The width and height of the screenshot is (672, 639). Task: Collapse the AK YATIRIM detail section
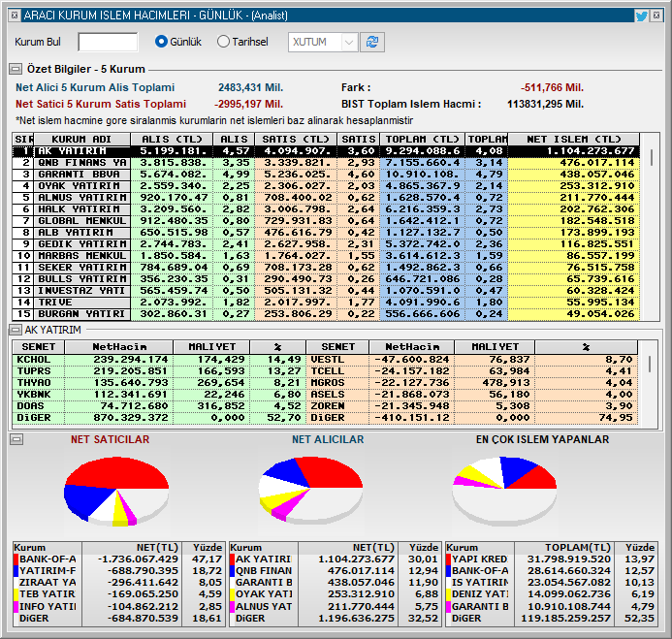16,330
